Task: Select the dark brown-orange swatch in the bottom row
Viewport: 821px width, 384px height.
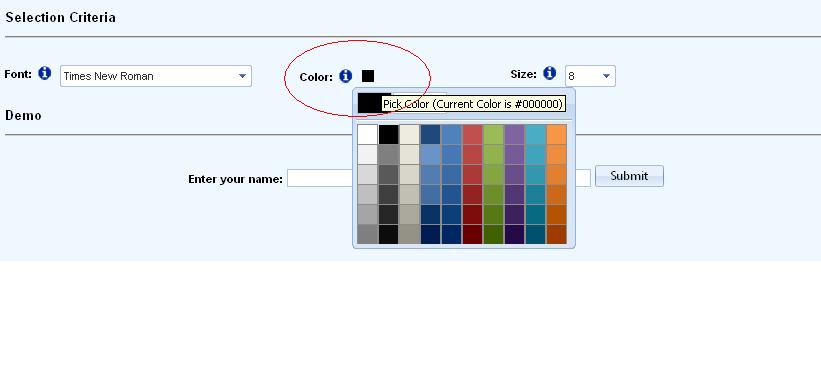Action: point(556,234)
